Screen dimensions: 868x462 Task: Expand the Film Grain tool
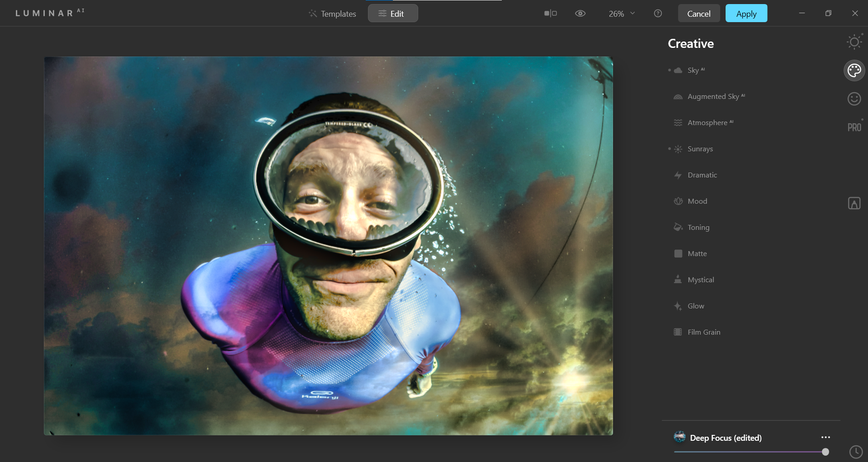[x=703, y=332]
